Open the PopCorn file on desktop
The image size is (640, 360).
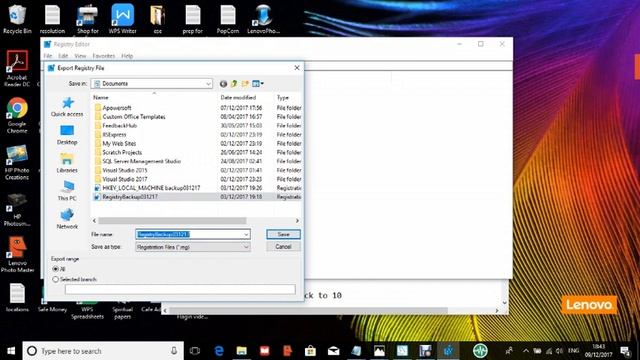[x=228, y=19]
